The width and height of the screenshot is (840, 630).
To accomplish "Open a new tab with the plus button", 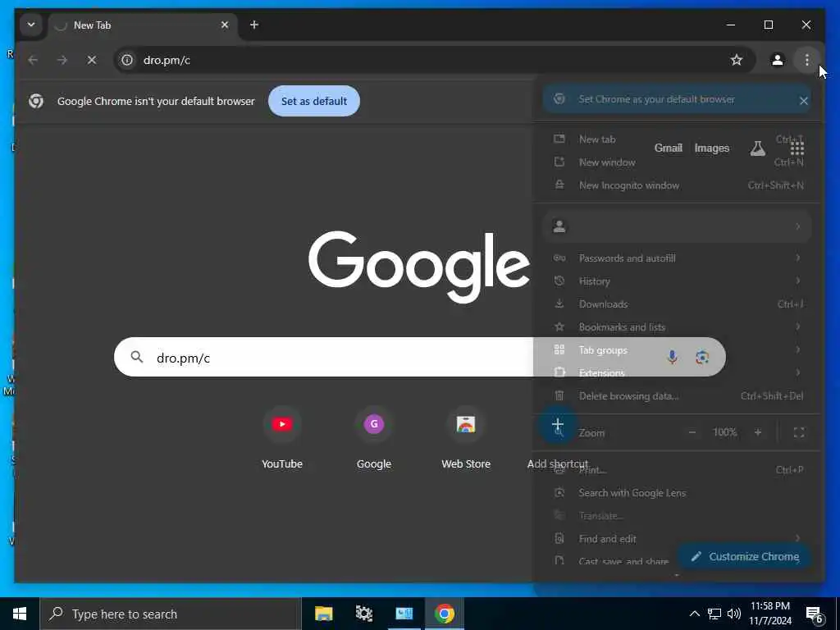I will 254,25.
